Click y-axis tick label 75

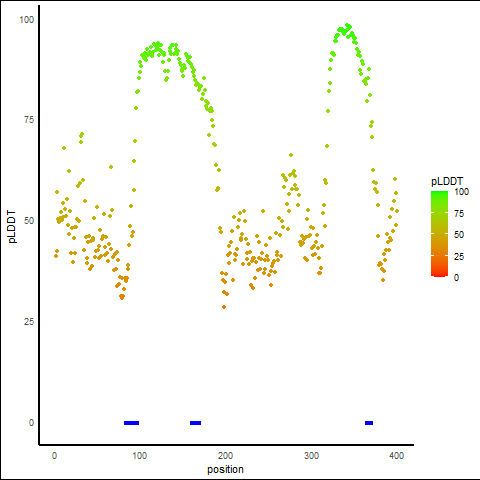tap(29, 120)
